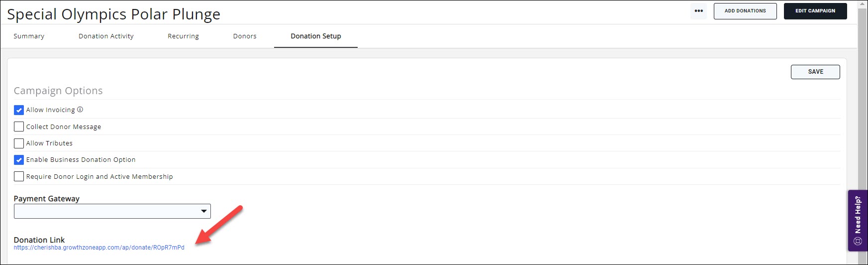
Task: Select the Donation Setup tab
Action: tap(316, 36)
